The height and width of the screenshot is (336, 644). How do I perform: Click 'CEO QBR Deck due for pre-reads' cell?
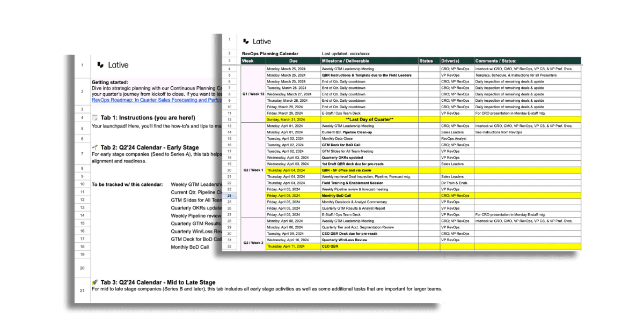point(369,234)
